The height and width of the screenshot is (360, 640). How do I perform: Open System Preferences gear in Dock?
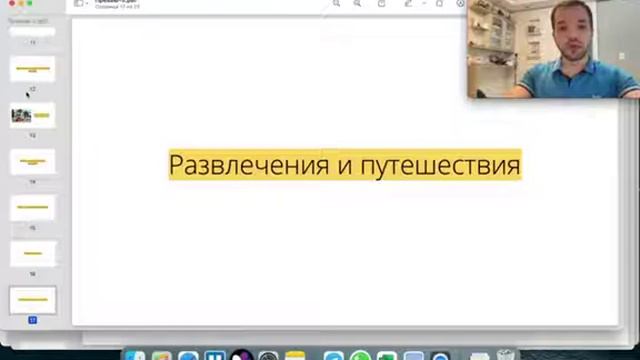point(268,355)
